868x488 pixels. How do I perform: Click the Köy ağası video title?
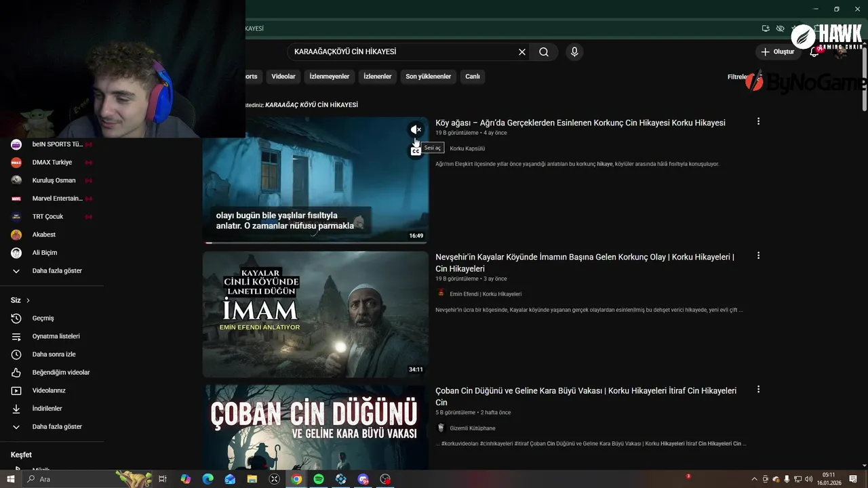click(580, 123)
